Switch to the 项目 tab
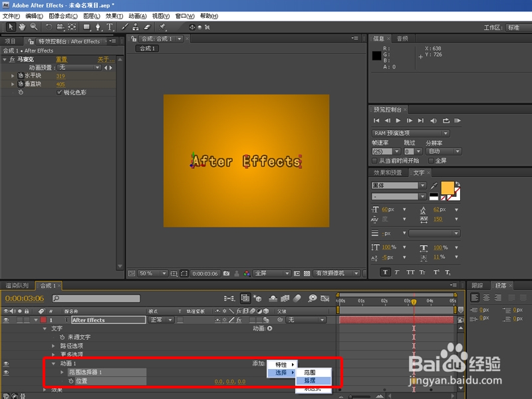This screenshot has height=399, width=532. point(10,41)
